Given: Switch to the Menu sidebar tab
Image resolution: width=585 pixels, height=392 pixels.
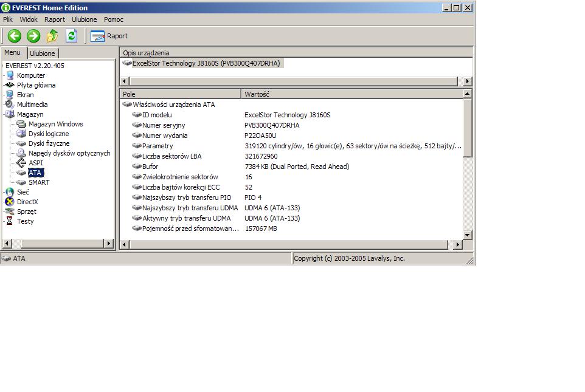Looking at the screenshot, I should pyautogui.click(x=12, y=53).
